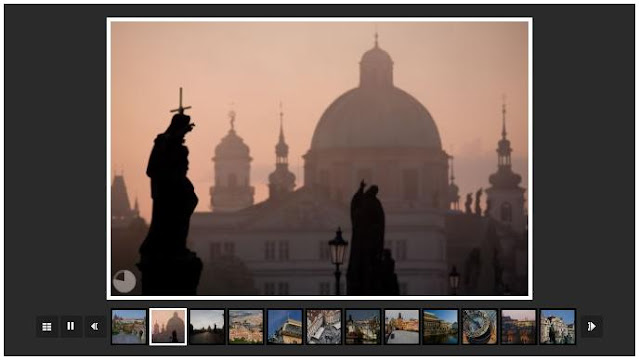Screen dimensions: 640x361
Task: Select the sixth thumbnail of aerial rooftops
Action: (x=324, y=327)
